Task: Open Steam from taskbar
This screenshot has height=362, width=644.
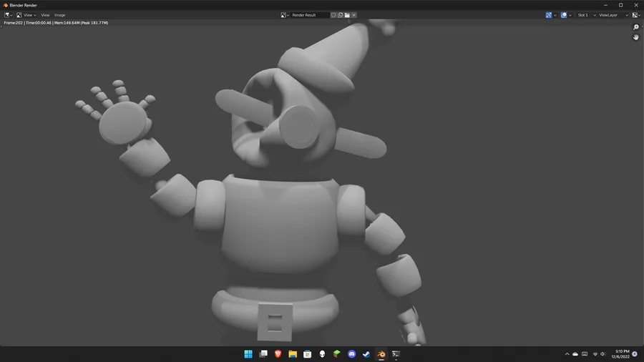Action: pyautogui.click(x=366, y=354)
